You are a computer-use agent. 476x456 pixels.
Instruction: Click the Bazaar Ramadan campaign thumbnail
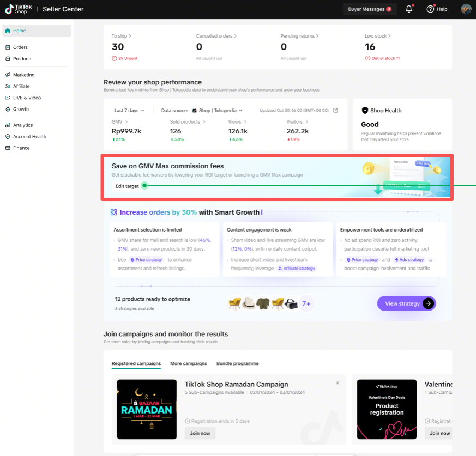click(x=147, y=410)
